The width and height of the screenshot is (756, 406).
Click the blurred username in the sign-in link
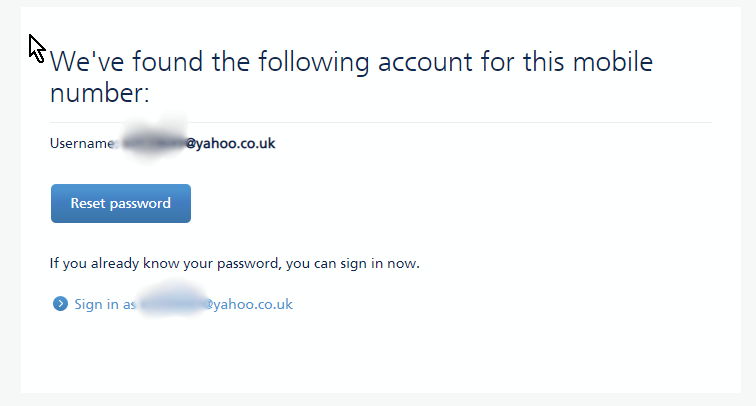tap(170, 304)
